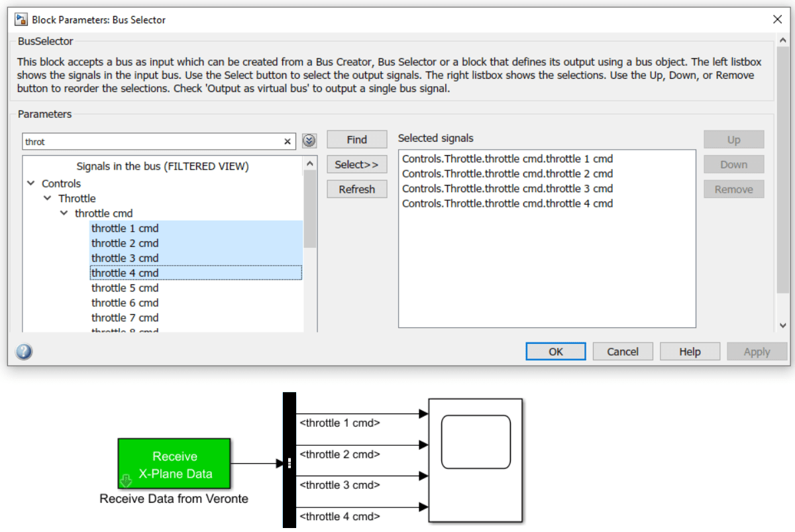Viewport: 795px width, 532px height.
Task: Clear the filter text with the X icon
Action: pyautogui.click(x=288, y=141)
